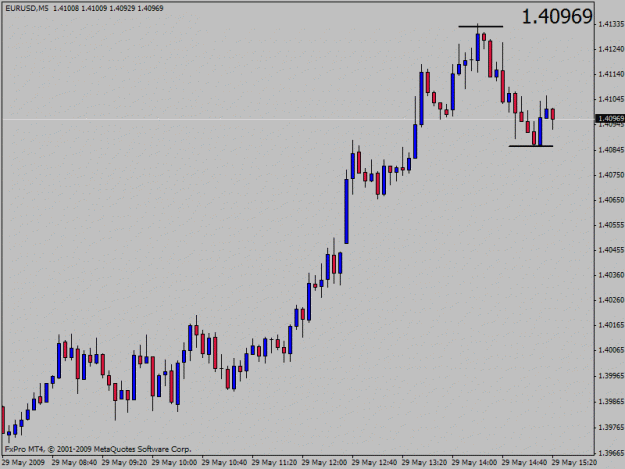Click the 29 May 12:40 time label

tap(374, 463)
